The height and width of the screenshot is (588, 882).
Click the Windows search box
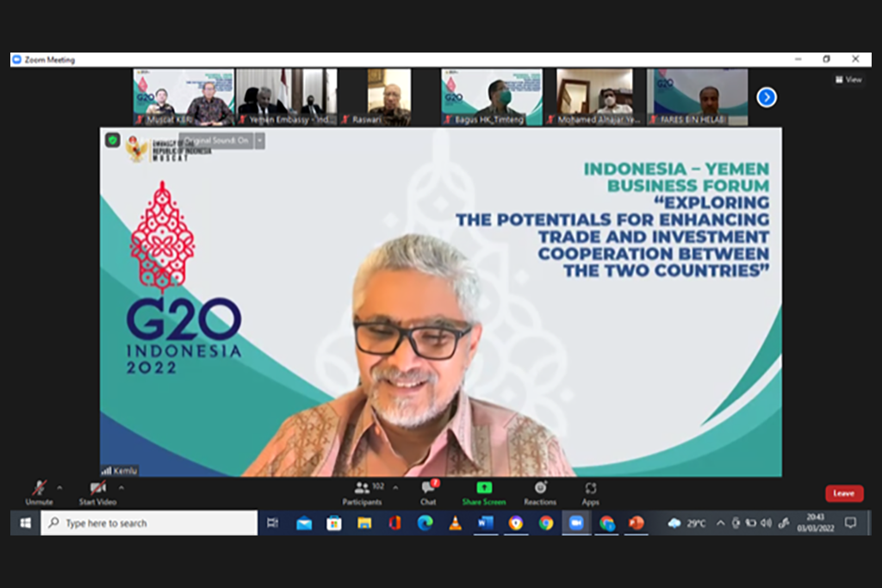click(x=149, y=523)
